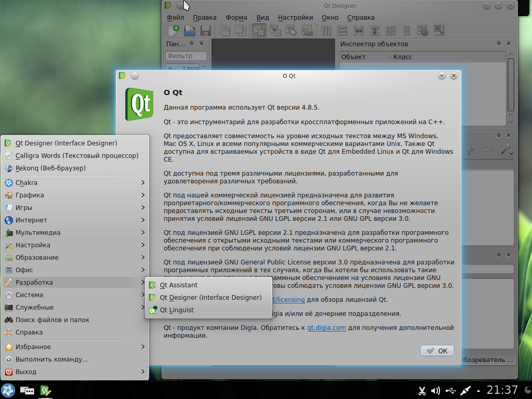This screenshot has height=399, width=532.
Task: Open the Вид menu in Qt Designer
Action: (262, 18)
